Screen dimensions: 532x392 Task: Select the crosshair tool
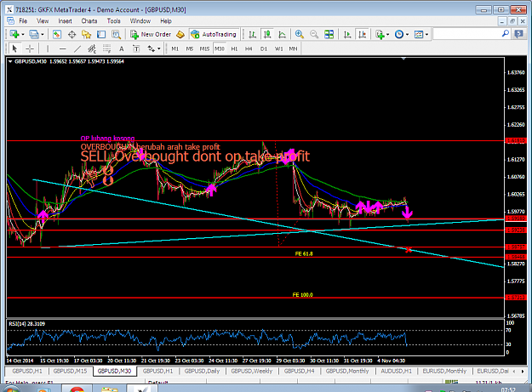pyautogui.click(x=30, y=48)
